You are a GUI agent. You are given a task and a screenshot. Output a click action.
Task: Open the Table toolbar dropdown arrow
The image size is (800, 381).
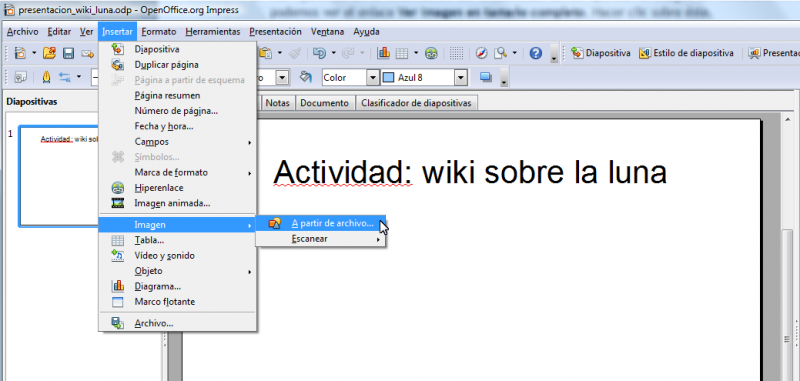point(416,53)
